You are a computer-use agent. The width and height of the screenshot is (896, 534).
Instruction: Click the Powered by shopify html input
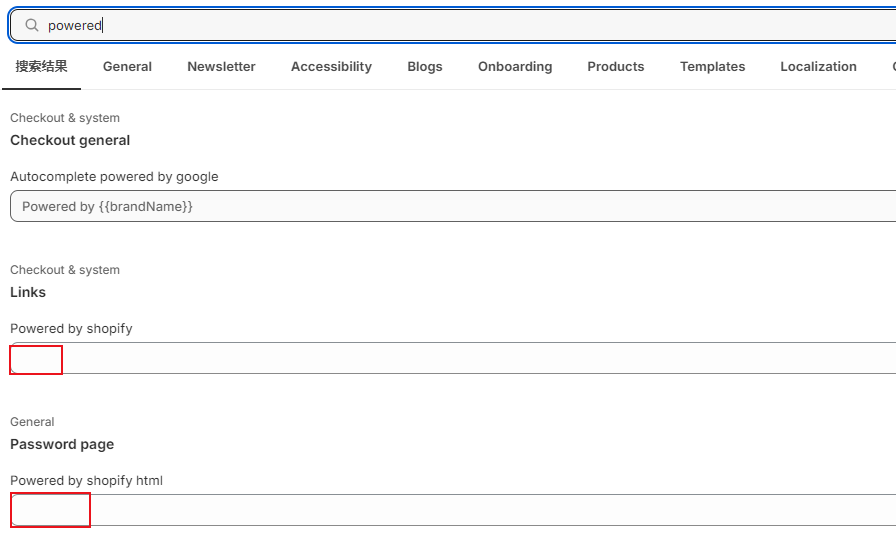pyautogui.click(x=450, y=510)
